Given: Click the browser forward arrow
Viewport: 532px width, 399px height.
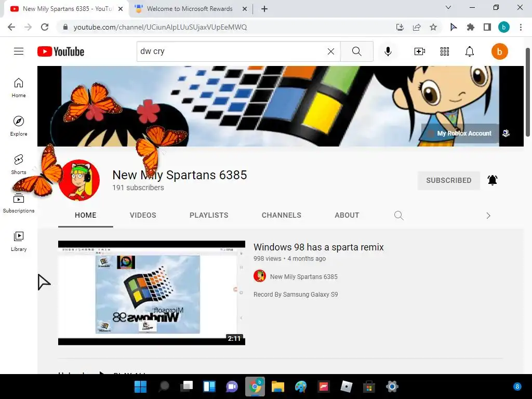Looking at the screenshot, I should pyautogui.click(x=28, y=27).
